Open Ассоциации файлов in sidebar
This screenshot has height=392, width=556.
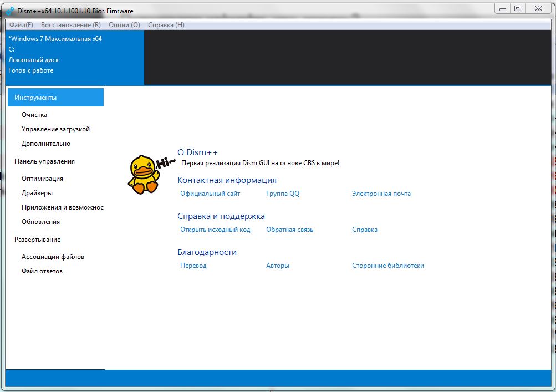pos(53,257)
